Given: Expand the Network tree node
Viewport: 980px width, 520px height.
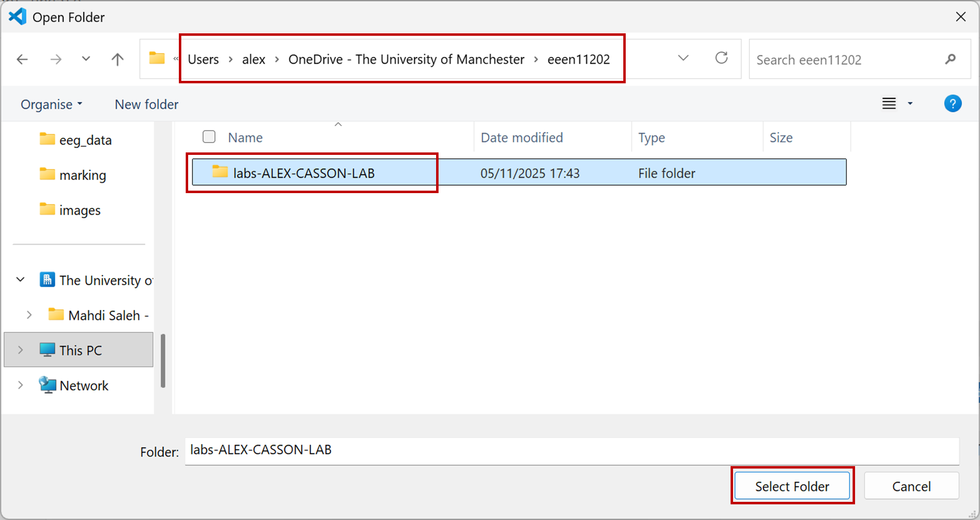Looking at the screenshot, I should (21, 385).
